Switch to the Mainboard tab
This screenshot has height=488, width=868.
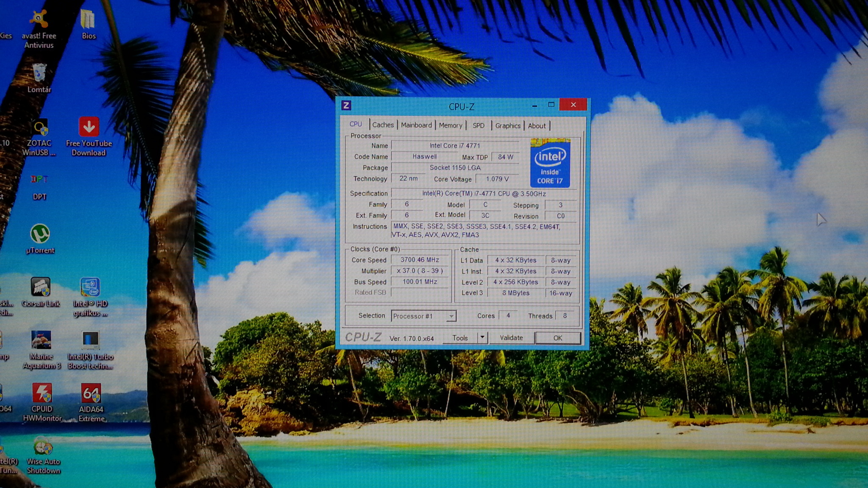pos(416,125)
